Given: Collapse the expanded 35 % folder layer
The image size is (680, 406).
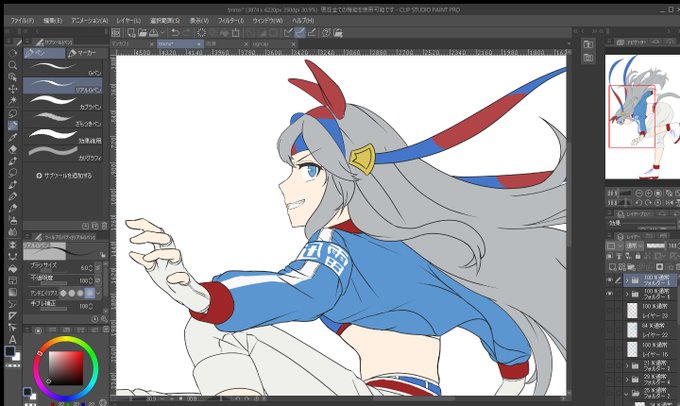Looking at the screenshot, I should pyautogui.click(x=627, y=394).
